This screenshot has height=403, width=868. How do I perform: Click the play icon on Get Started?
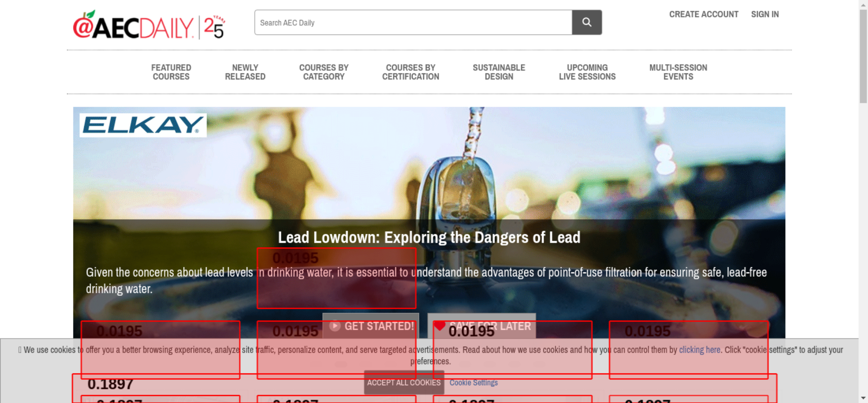(335, 326)
